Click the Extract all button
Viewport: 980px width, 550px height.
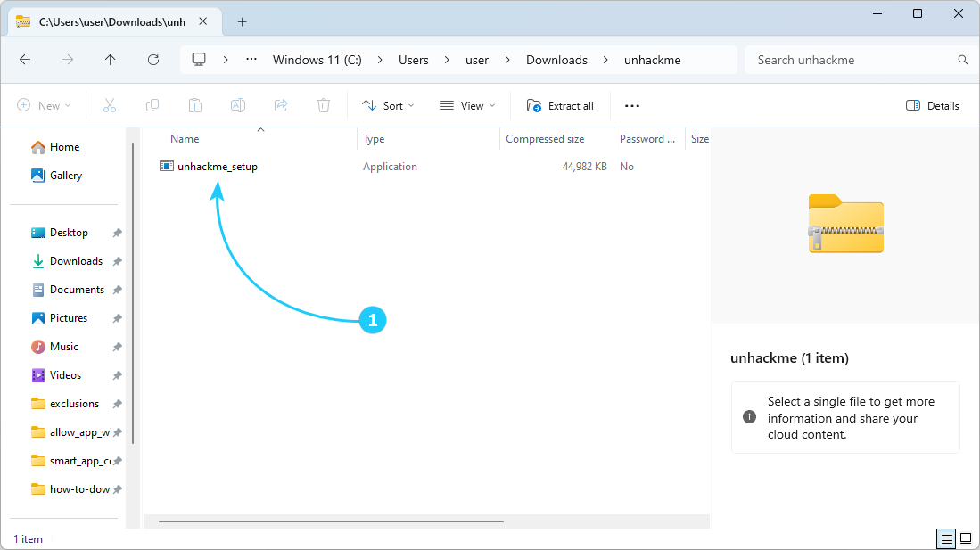click(560, 105)
